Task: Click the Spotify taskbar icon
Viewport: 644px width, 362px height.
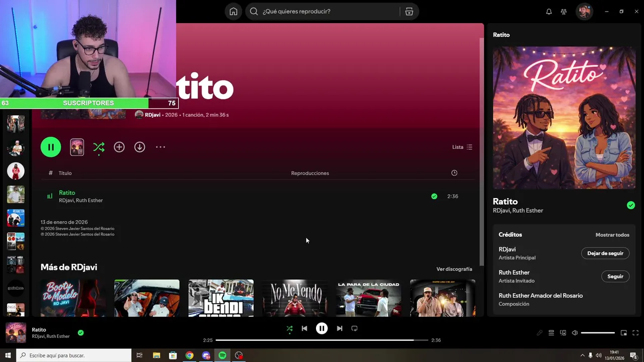Action: [222, 355]
